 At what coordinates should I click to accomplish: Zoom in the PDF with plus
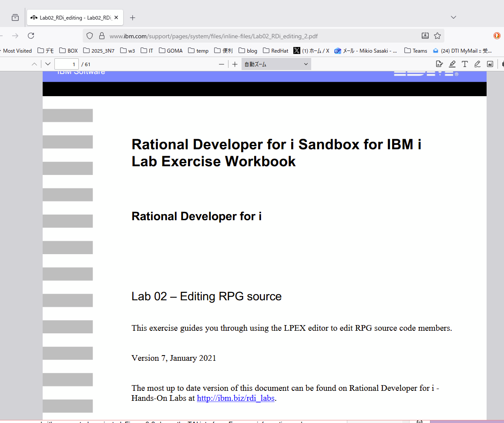tap(235, 64)
